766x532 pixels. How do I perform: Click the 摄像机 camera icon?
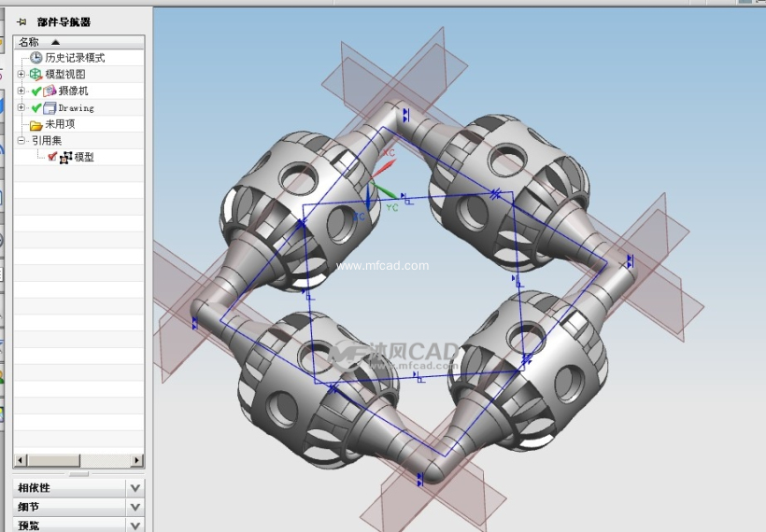(50, 91)
